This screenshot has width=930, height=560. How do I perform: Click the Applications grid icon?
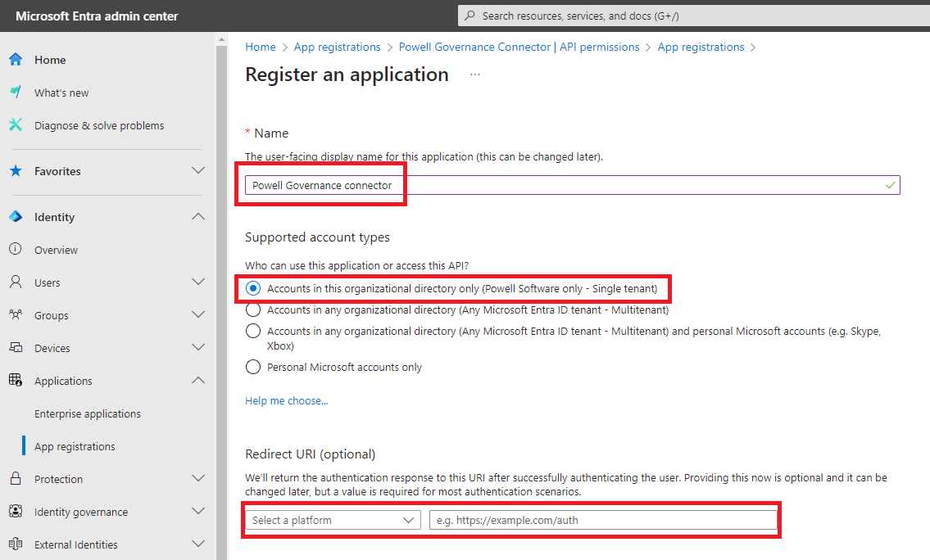pyautogui.click(x=16, y=380)
